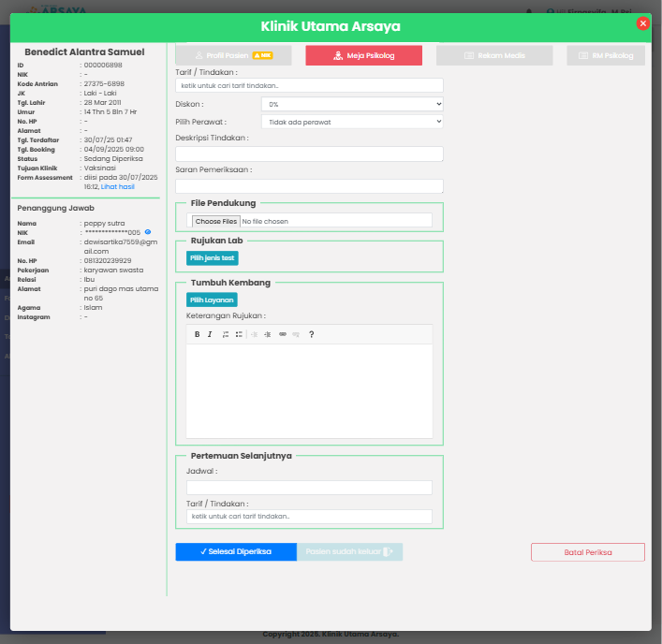662x644 pixels.
Task: Open the Rekam Medis tab
Action: click(x=494, y=55)
